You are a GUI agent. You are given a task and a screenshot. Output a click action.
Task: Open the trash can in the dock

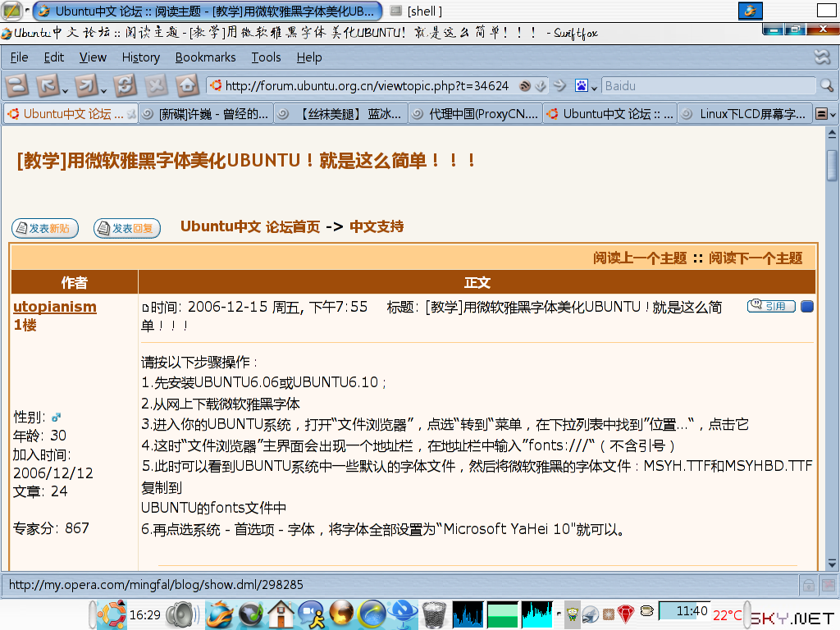click(434, 614)
